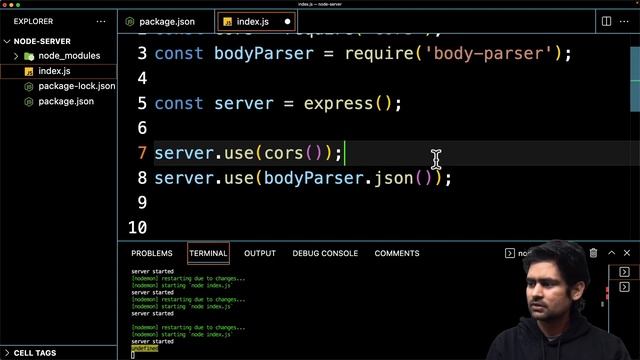This screenshot has height=360, width=640.
Task: Open package-lock.json from the Explorer
Action: click(x=76, y=86)
